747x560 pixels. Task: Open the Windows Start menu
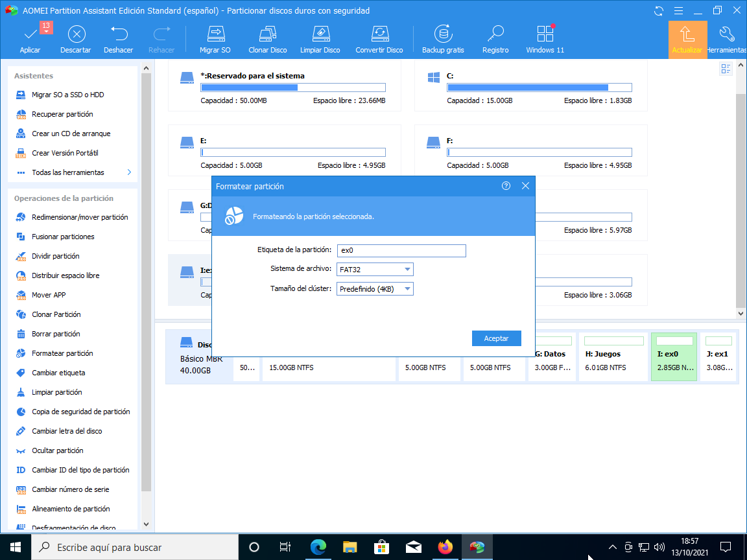(x=16, y=547)
